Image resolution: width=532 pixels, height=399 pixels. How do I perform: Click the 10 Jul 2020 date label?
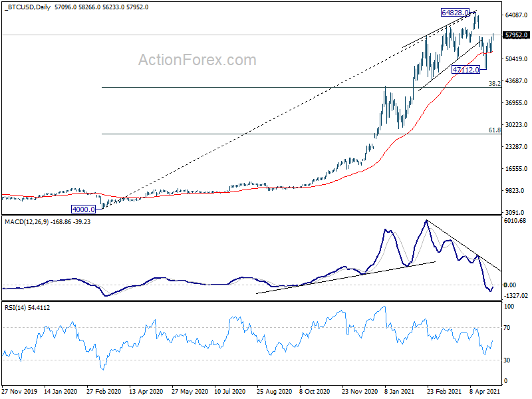click(x=230, y=392)
